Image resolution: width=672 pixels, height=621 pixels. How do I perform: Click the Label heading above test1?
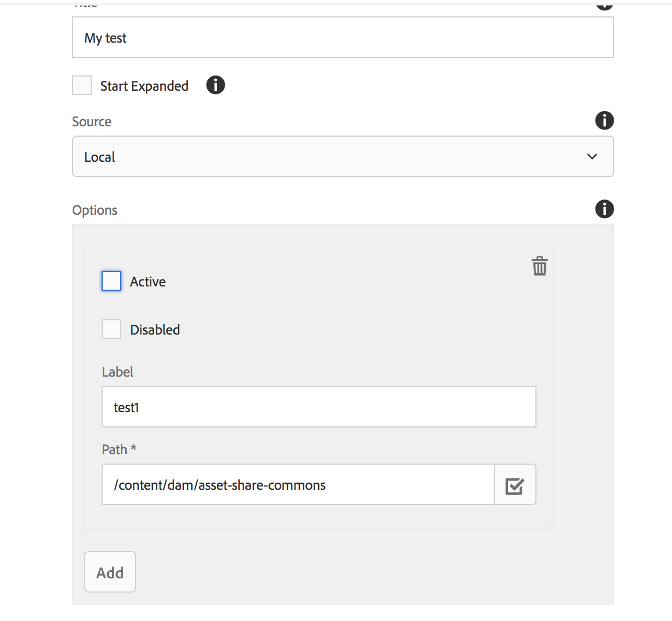click(x=117, y=372)
